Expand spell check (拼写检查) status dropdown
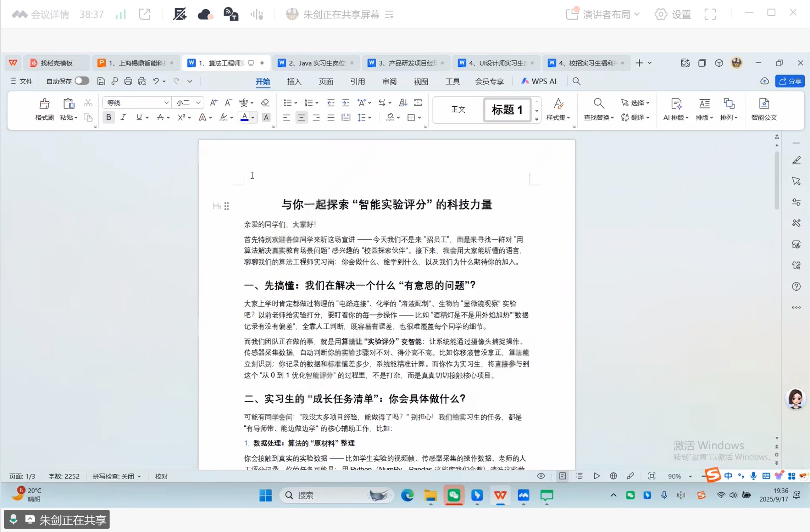This screenshot has width=810, height=532. tap(139, 476)
